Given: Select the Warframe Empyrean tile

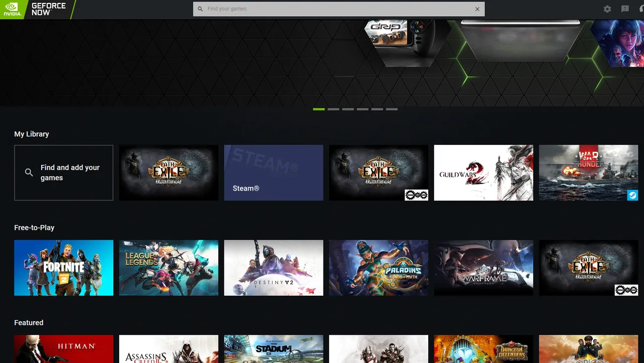Looking at the screenshot, I should click(x=484, y=267).
